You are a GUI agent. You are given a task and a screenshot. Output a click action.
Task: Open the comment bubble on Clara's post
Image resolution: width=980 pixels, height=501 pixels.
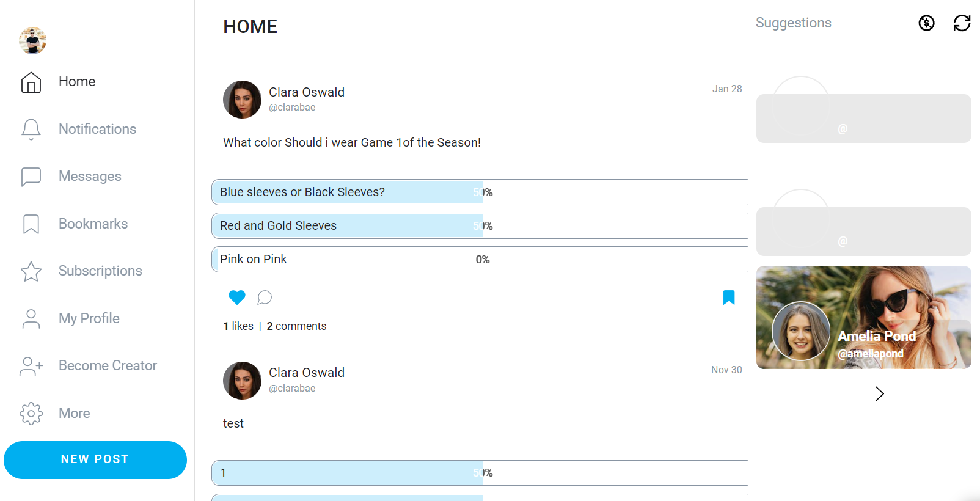265,298
